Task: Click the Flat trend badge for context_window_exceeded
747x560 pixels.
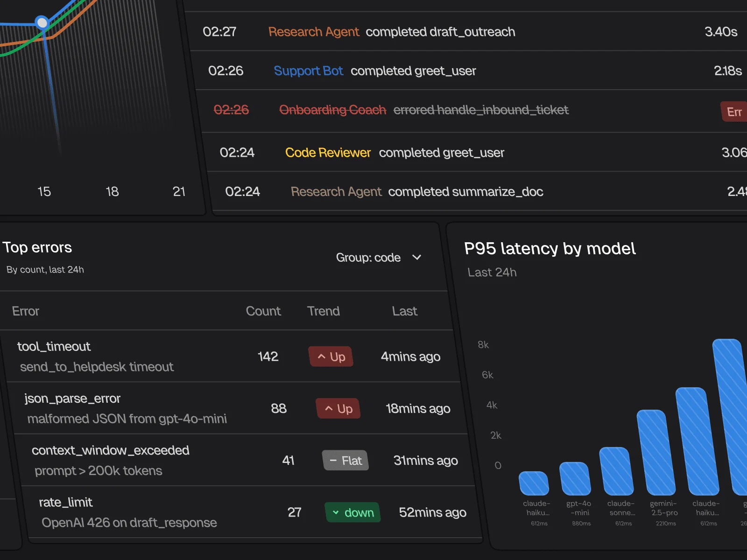Action: (346, 461)
